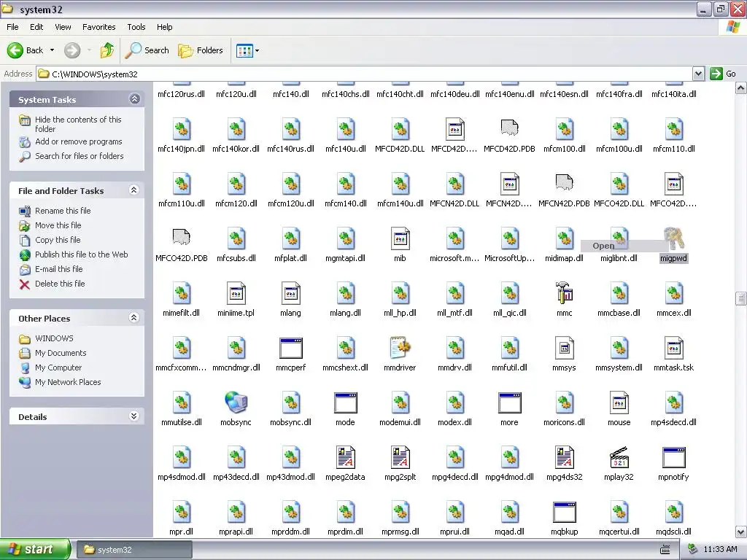The height and width of the screenshot is (560, 747).
Task: Select the mmc toolbox icon
Action: 565,293
